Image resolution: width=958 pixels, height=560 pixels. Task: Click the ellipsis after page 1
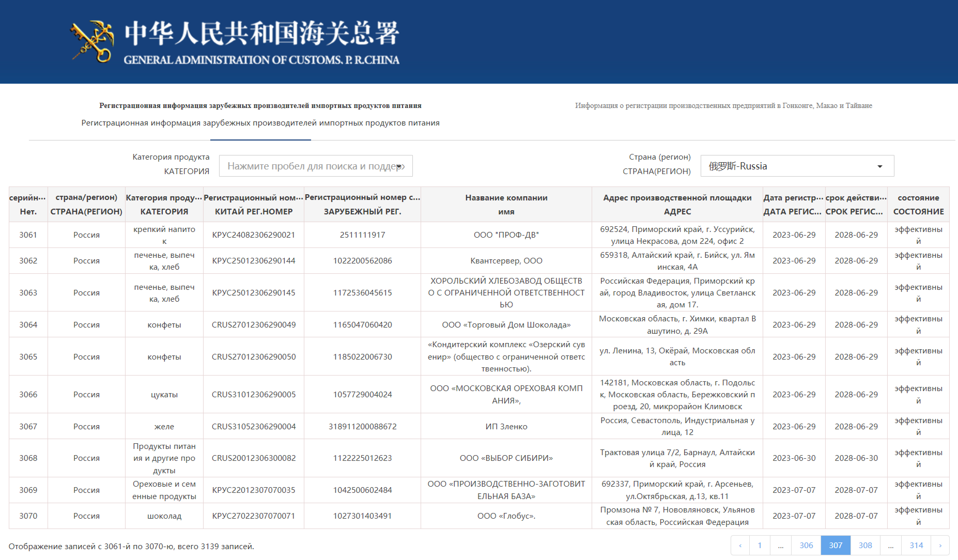[781, 545]
